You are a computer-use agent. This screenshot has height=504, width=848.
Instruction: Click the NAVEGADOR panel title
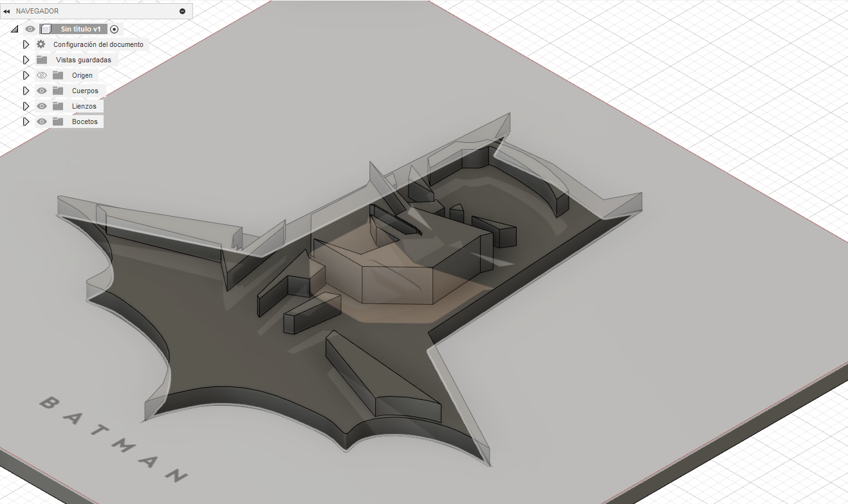pos(37,11)
